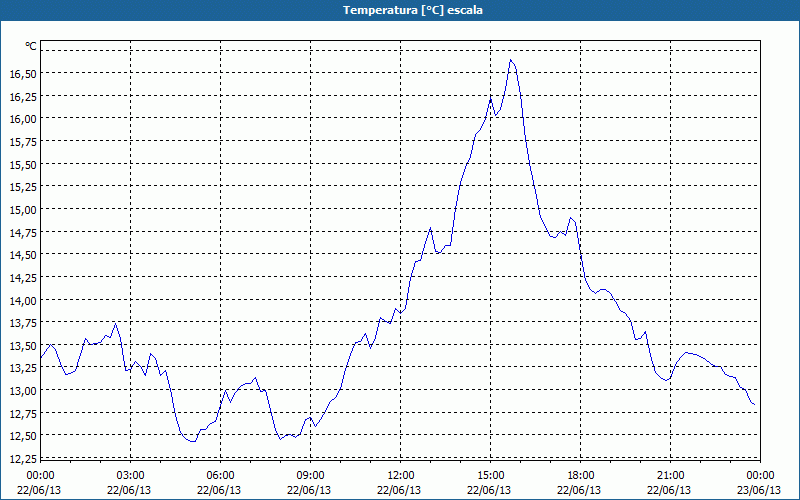Select the 15,00 axis value
Viewport: 800px width, 500px height.
click(x=23, y=210)
